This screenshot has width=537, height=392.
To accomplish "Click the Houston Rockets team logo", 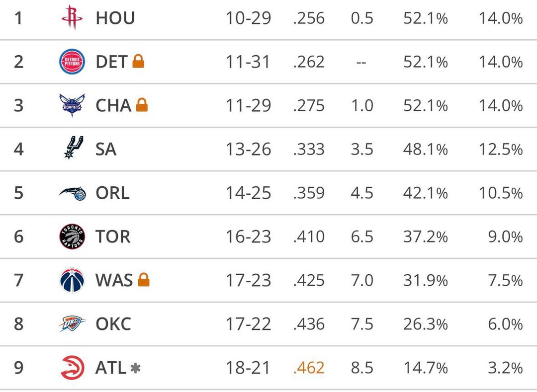I will [72, 18].
